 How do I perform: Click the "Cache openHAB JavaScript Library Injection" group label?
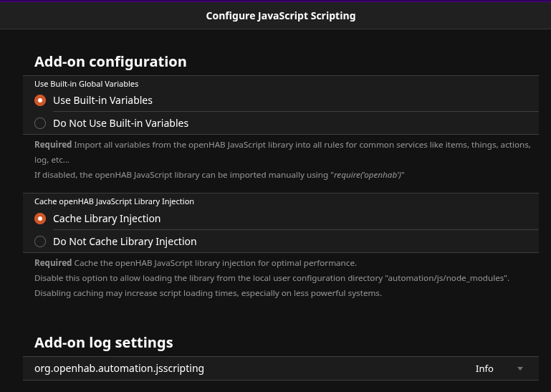(x=114, y=201)
